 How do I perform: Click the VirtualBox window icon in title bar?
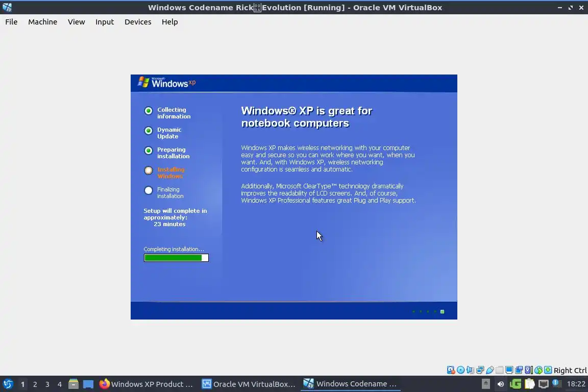(7, 7)
